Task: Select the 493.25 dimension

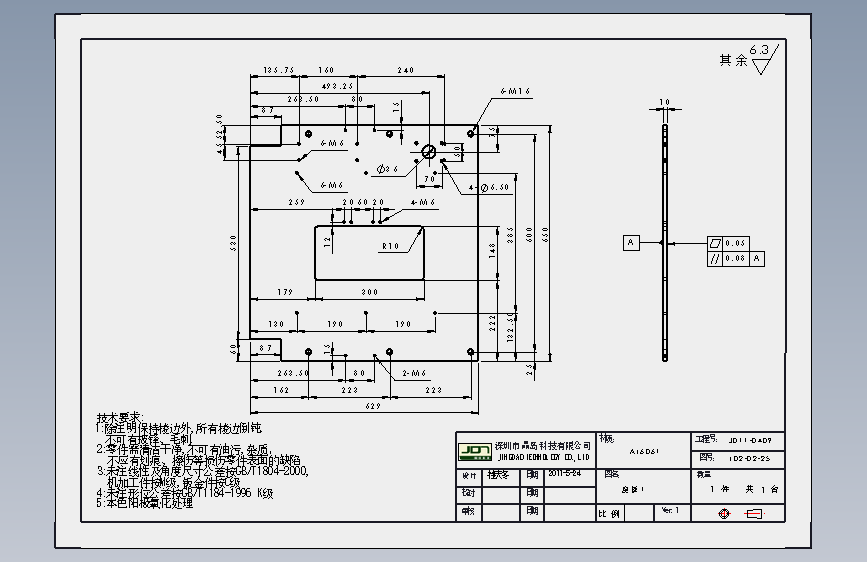Action: coord(337,86)
